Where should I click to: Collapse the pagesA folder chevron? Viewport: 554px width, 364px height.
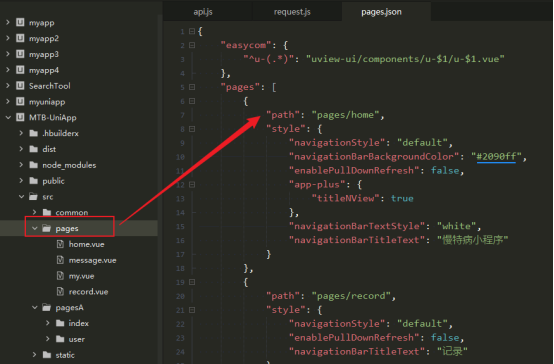35,307
